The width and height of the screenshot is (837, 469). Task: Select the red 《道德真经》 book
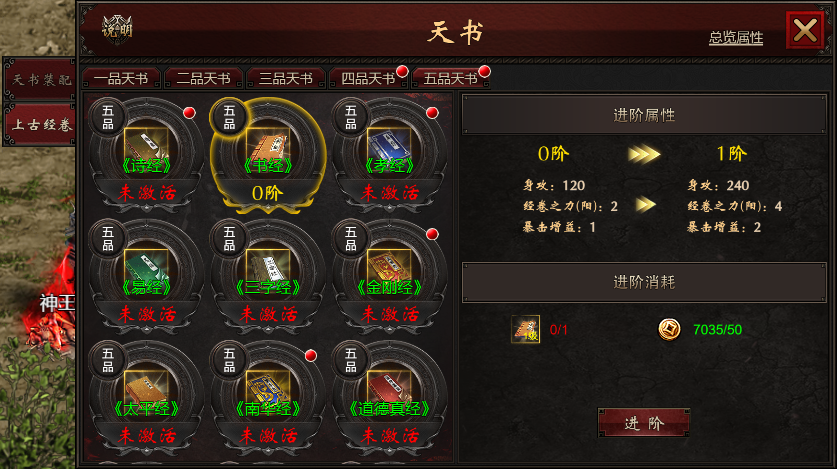click(389, 387)
